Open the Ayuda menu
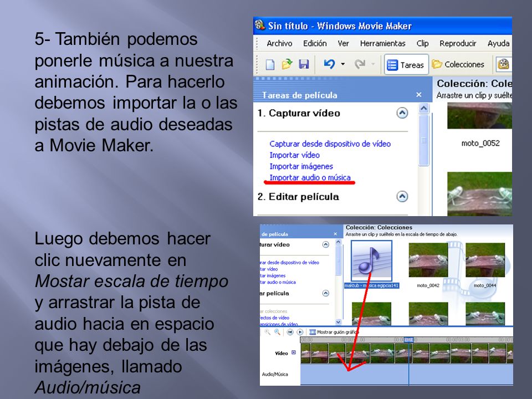Viewport: 532px width, 399px height. pyautogui.click(x=498, y=43)
